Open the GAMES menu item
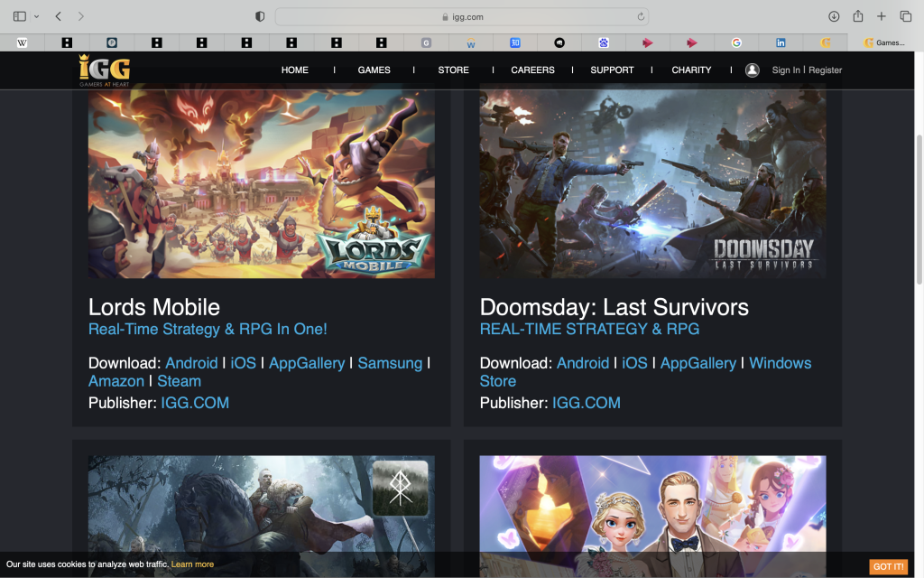The height and width of the screenshot is (578, 924). click(374, 70)
